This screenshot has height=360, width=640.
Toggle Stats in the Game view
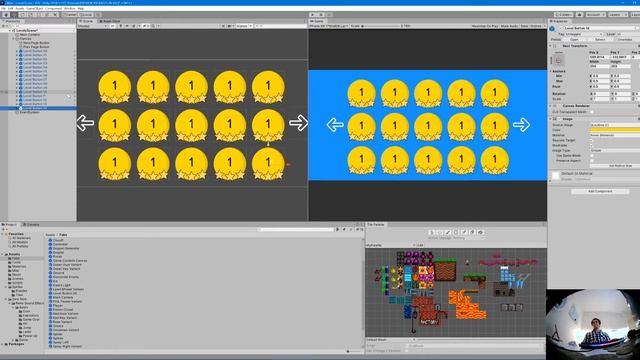524,26
